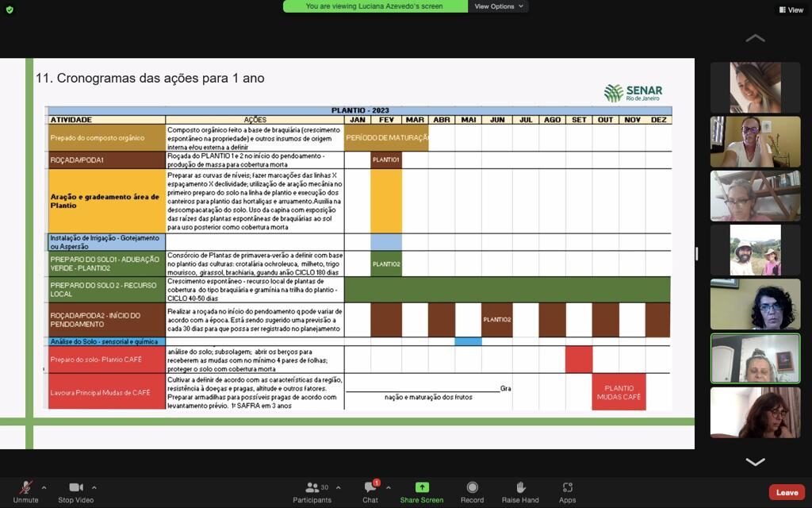This screenshot has height=508, width=812.
Task: Click the 'Aração e gradeamento área de Plantio' cell
Action: (x=107, y=201)
